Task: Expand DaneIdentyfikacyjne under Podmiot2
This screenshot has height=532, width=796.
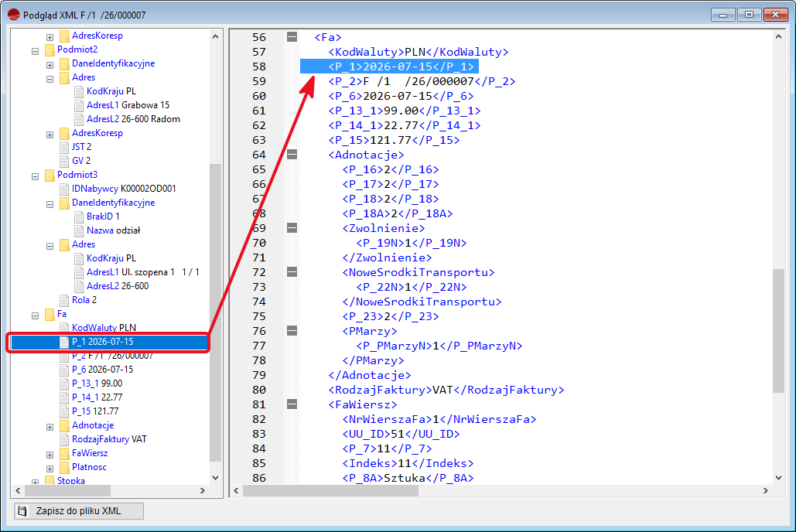Action: tap(50, 65)
